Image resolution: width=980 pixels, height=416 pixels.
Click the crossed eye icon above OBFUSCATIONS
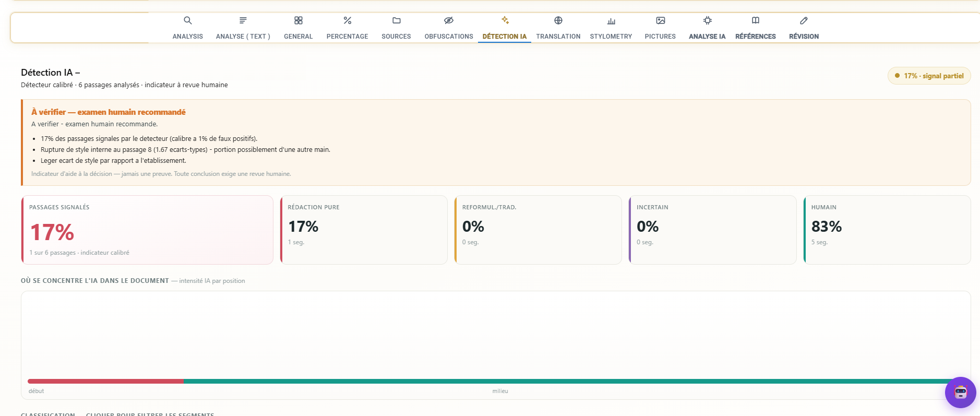449,20
